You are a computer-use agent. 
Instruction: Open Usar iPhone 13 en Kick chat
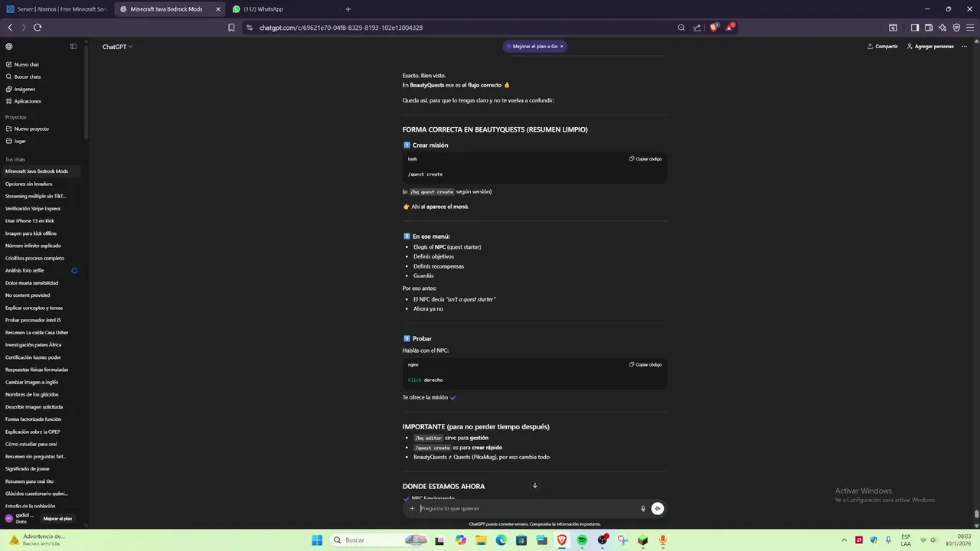coord(40,220)
